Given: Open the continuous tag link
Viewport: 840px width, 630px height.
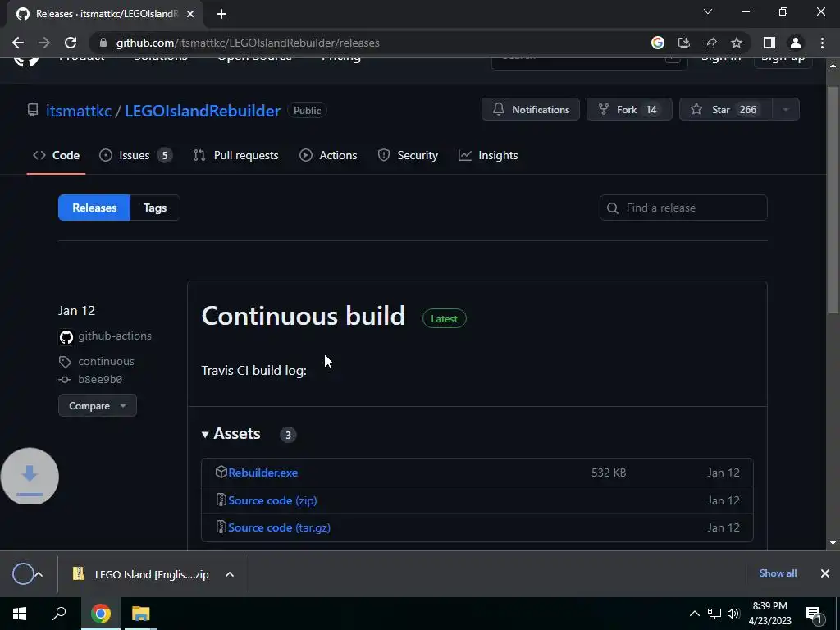Looking at the screenshot, I should point(106,361).
